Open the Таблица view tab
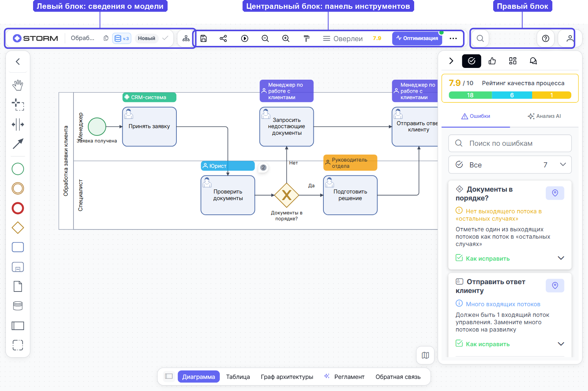Screen dimensions: 588x391 238,377
